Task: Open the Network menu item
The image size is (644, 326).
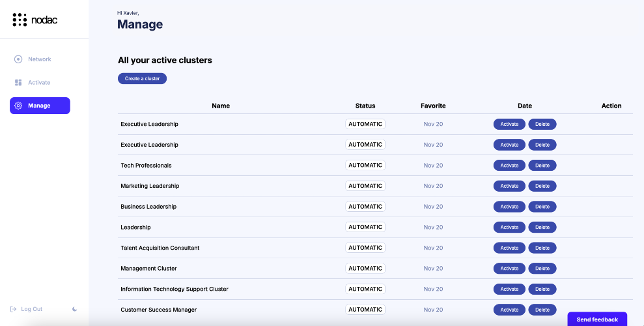Action: 40,59
